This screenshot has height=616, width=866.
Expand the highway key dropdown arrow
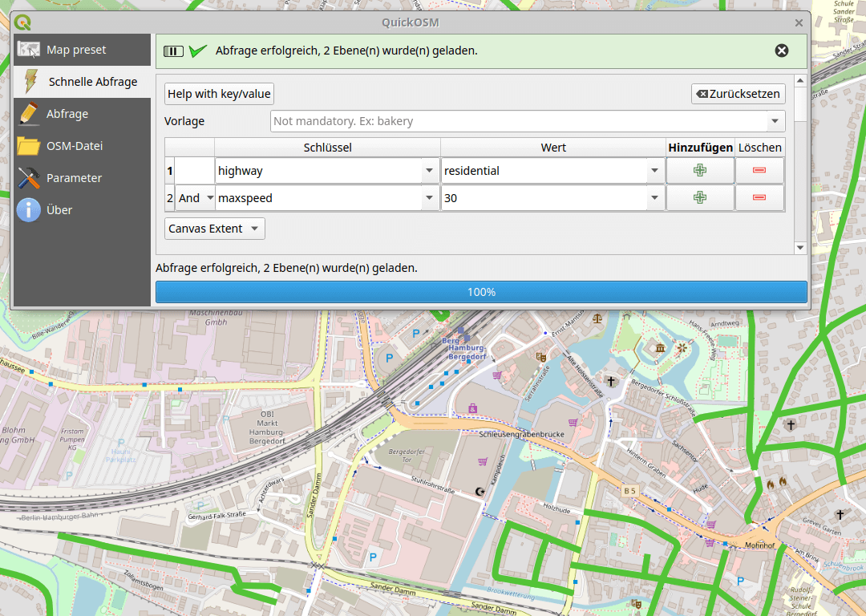429,171
